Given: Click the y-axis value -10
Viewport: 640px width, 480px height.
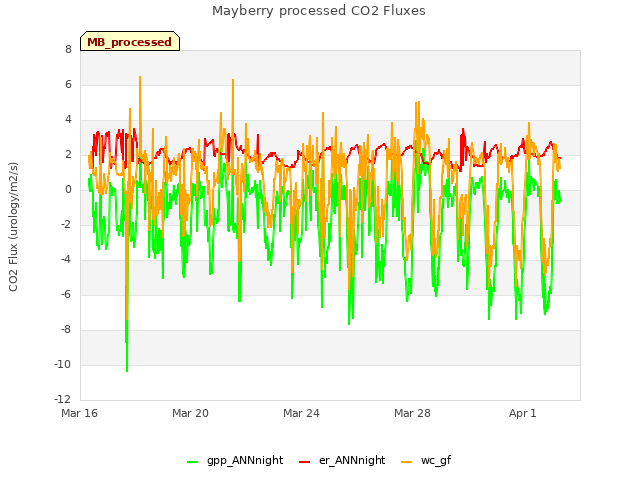Looking at the screenshot, I should tap(63, 364).
